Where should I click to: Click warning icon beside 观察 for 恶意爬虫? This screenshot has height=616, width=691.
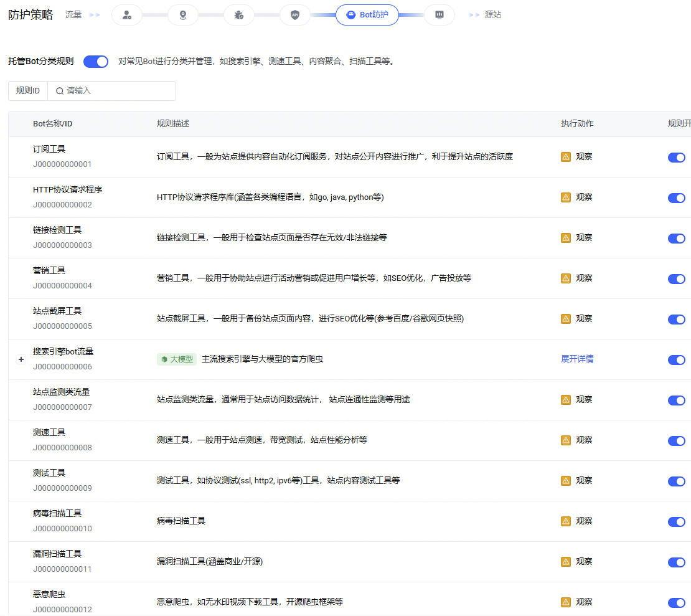click(566, 602)
